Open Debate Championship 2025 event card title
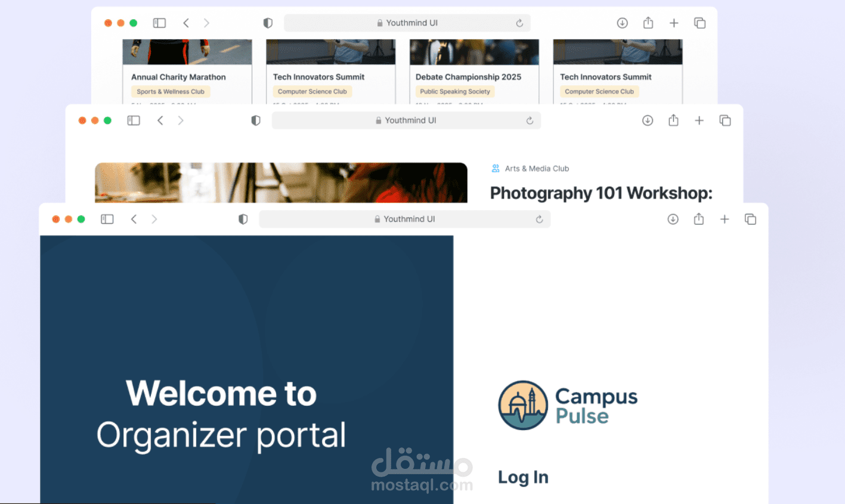The height and width of the screenshot is (504, 845). click(468, 77)
